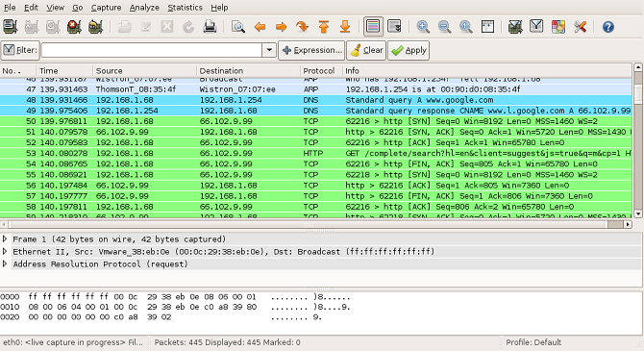Viewport: 644px width, 351px height.
Task: Toggle auto scroll in live capture
Action: point(395,27)
